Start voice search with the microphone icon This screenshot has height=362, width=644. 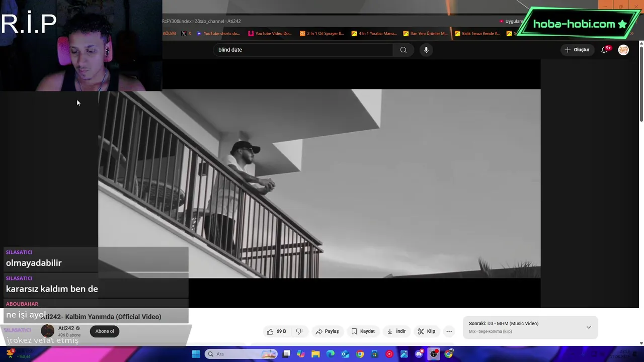tap(426, 50)
